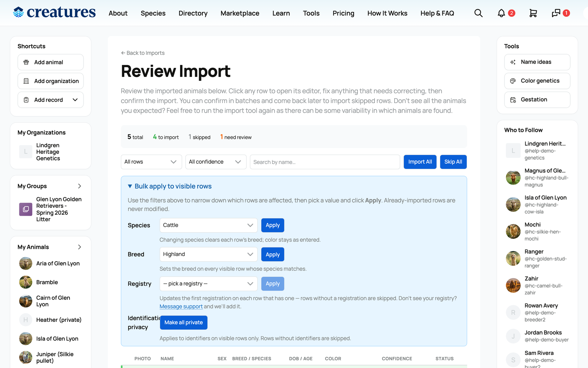Go to Directory in navigation
The image size is (588, 368).
point(193,13)
